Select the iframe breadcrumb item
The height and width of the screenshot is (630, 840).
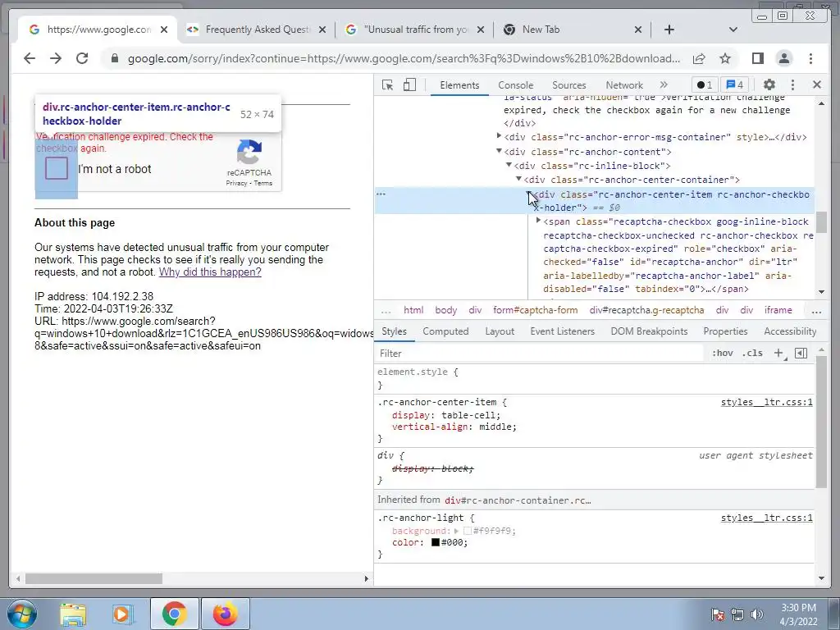point(778,310)
